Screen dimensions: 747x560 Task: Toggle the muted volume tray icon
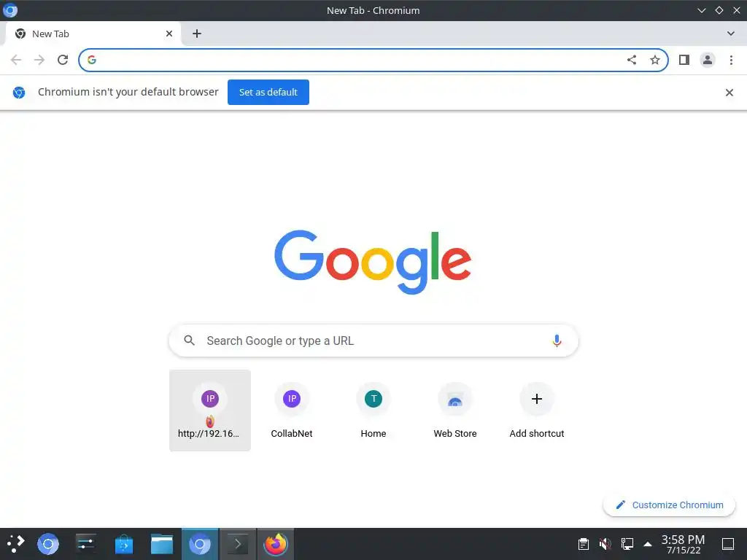tap(605, 544)
